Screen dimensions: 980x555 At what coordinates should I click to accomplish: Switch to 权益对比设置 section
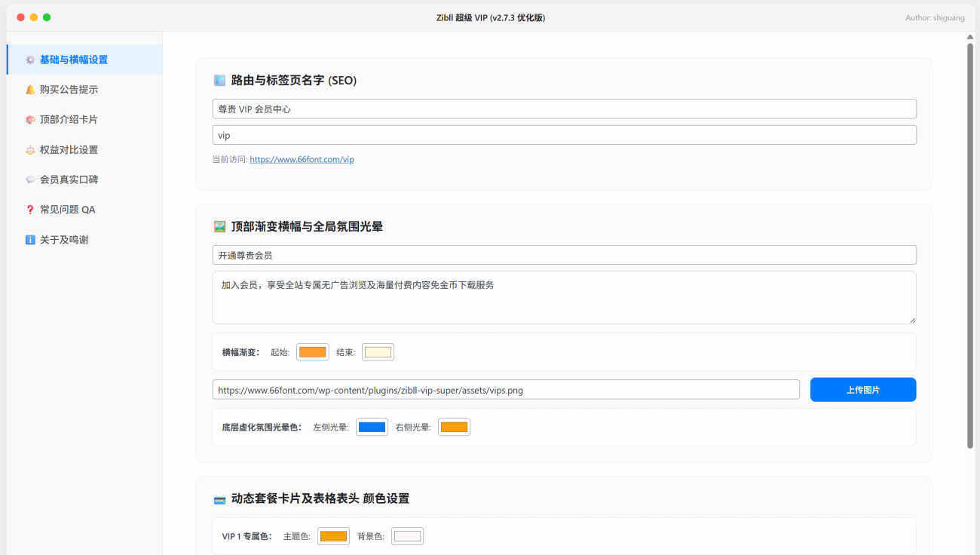tap(69, 150)
